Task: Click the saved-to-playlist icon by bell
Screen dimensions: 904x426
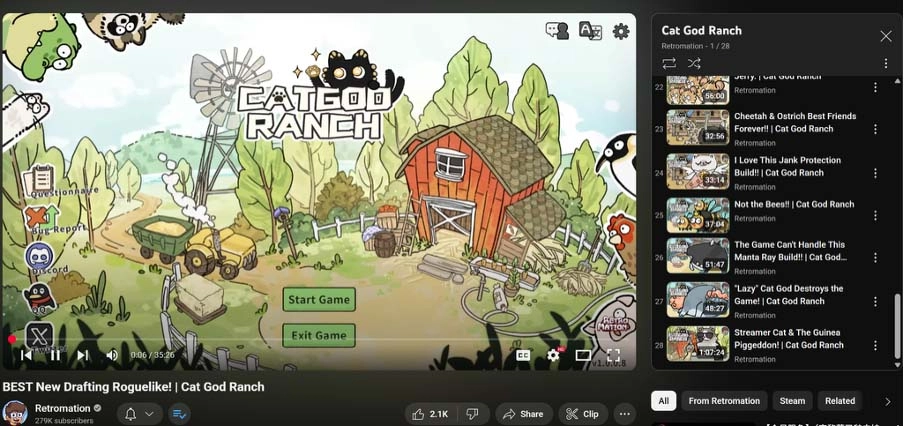Action: click(x=179, y=414)
